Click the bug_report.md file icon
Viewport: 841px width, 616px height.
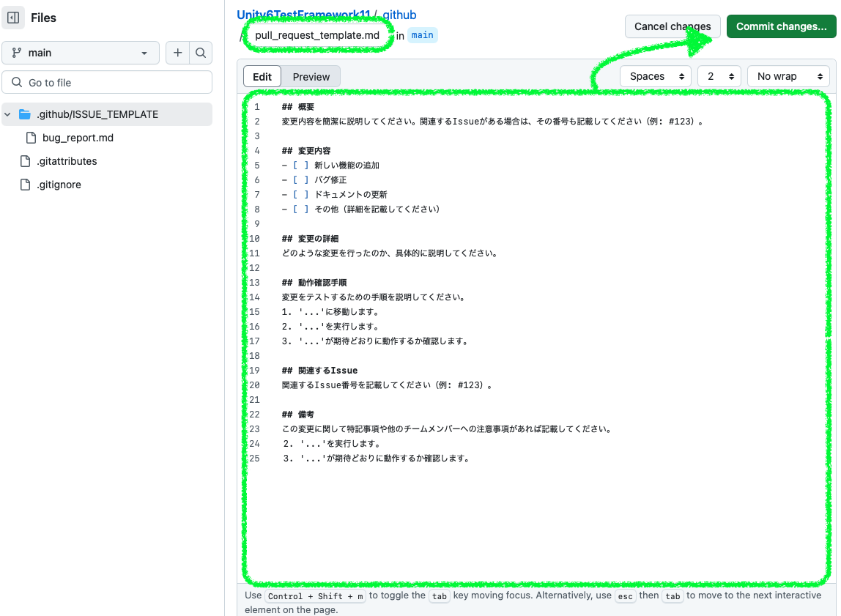tap(30, 138)
